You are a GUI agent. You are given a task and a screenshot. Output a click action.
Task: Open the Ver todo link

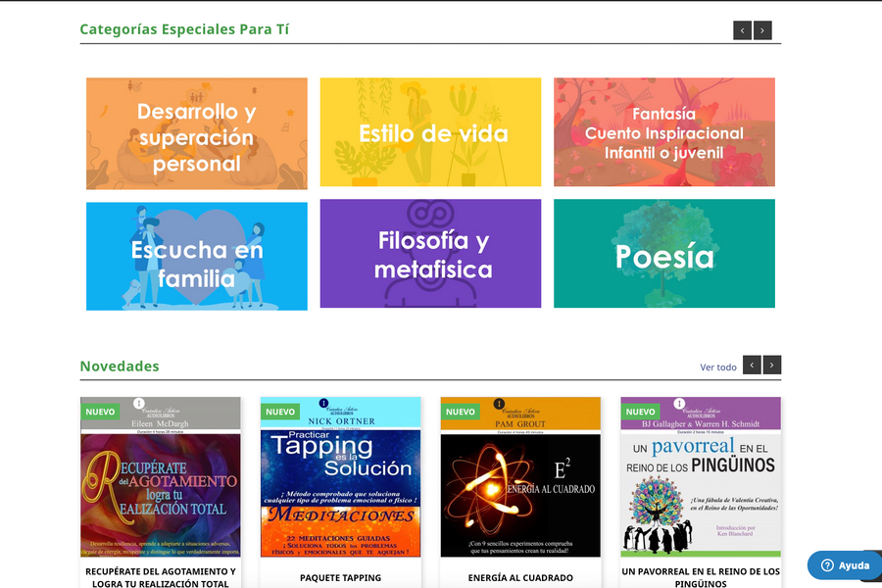tap(717, 367)
